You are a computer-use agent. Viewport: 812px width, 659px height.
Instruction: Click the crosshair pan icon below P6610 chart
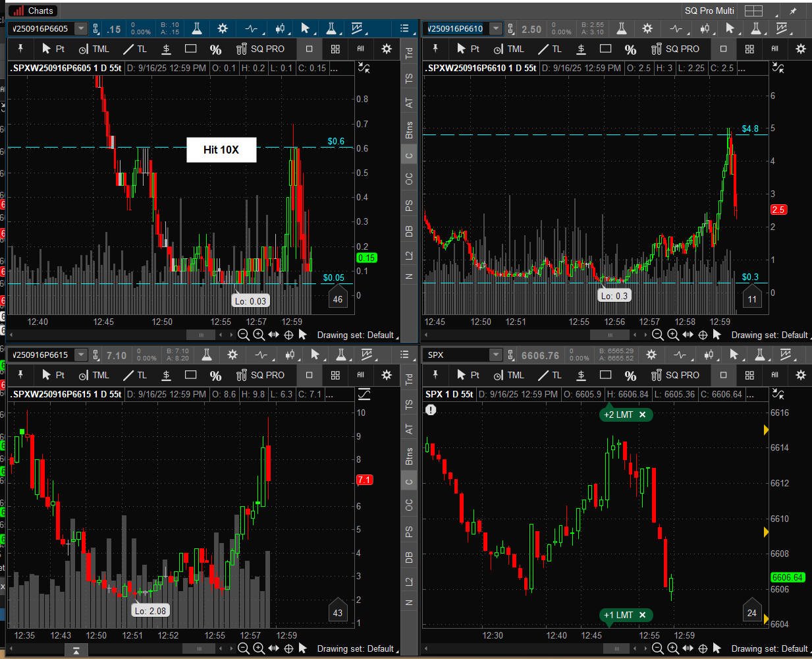tap(703, 335)
